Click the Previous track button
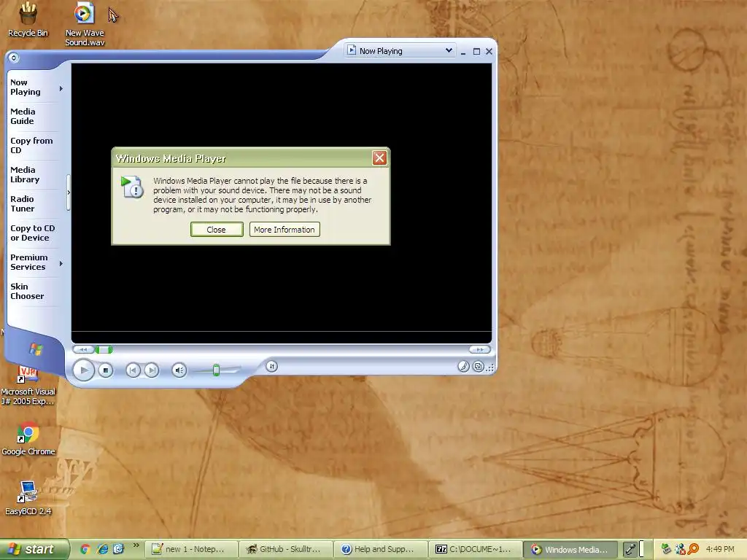 [133, 370]
